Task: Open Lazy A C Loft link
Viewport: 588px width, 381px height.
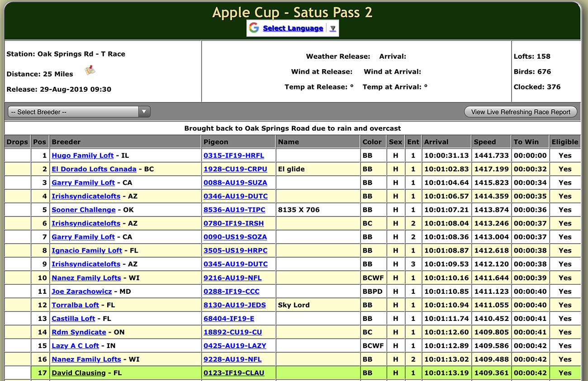Action: coord(75,346)
